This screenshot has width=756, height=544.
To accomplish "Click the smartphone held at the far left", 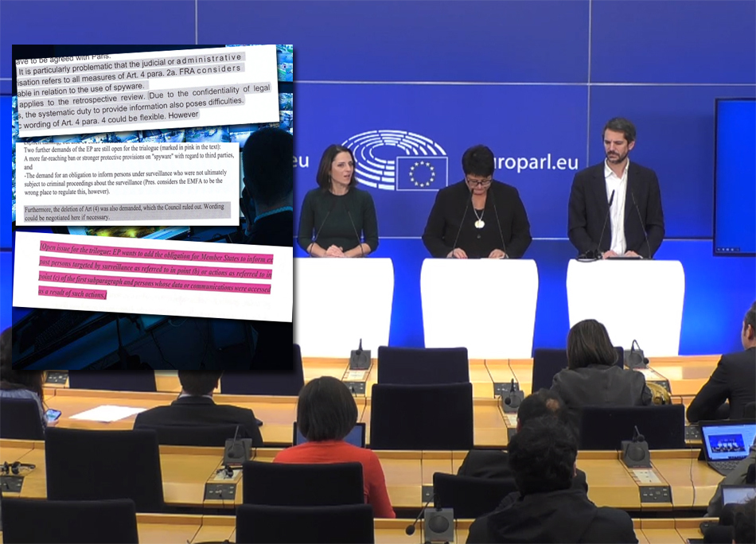I will [x=53, y=415].
